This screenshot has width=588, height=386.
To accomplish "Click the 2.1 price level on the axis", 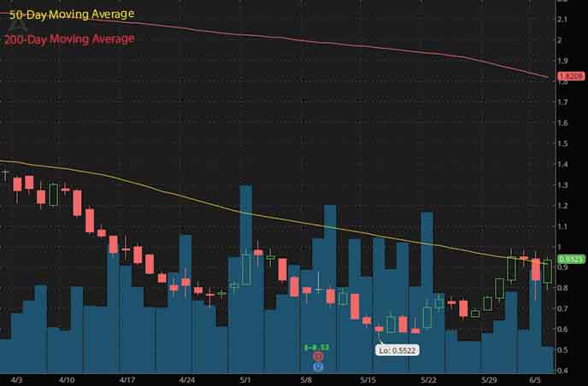I will pos(562,19).
